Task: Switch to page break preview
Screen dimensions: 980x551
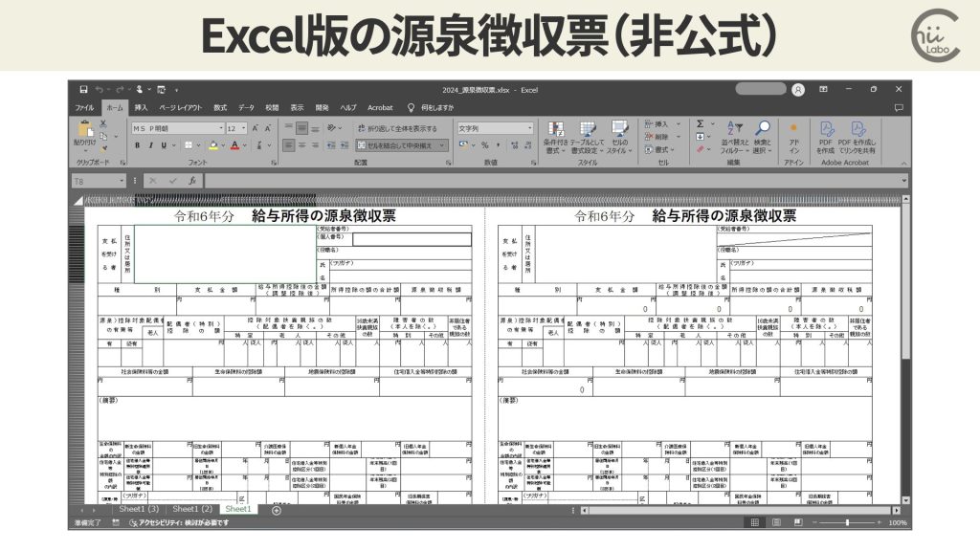Action: coord(798,523)
